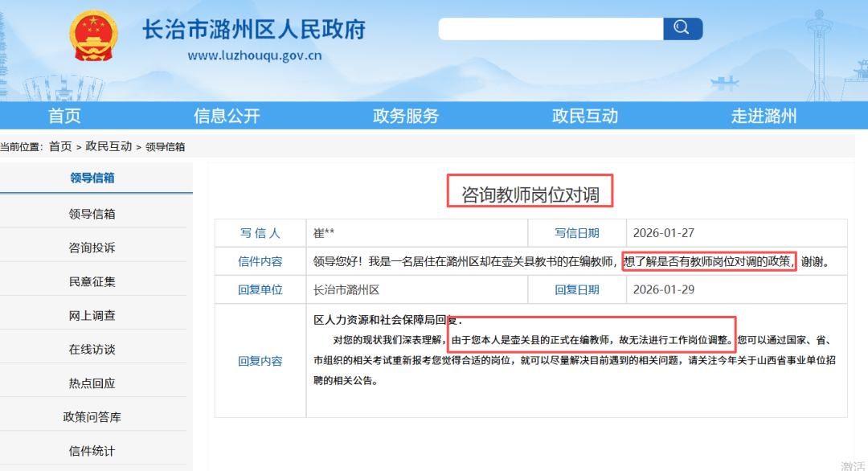Open 在线访谈 sidebar link

(92, 350)
